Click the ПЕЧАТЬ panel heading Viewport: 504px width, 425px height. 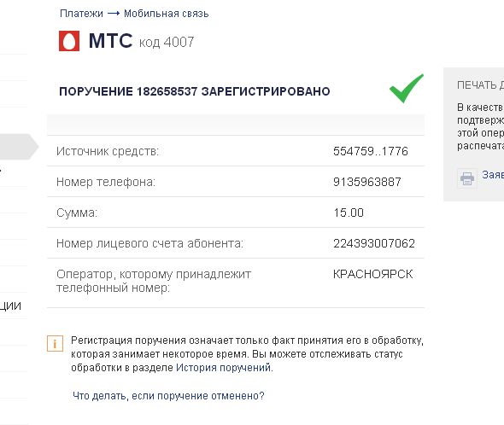coord(481,85)
